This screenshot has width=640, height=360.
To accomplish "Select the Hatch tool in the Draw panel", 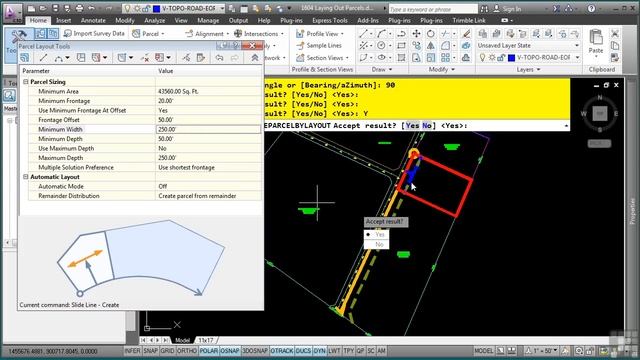I will [402, 58].
